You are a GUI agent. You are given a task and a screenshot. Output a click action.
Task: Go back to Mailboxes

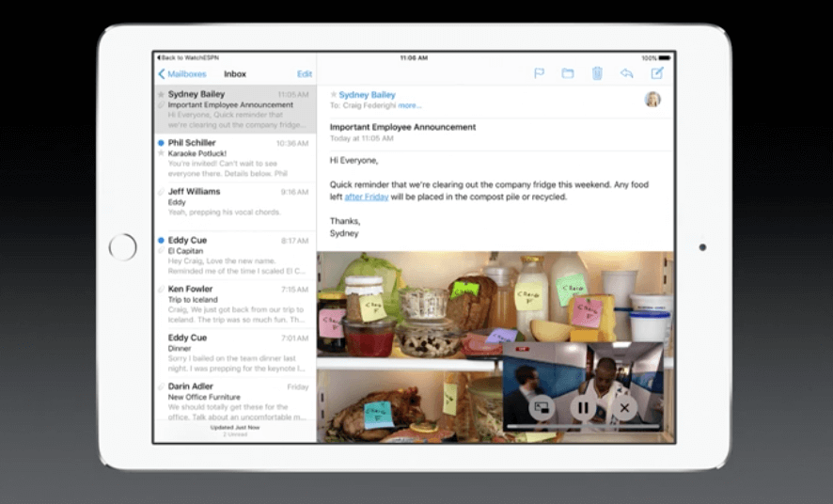point(182,74)
